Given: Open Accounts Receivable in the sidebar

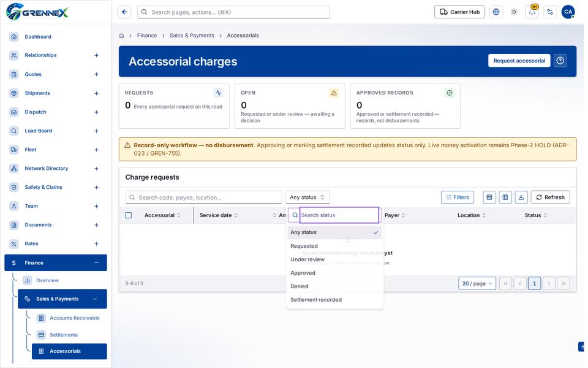Looking at the screenshot, I should click(x=69, y=318).
